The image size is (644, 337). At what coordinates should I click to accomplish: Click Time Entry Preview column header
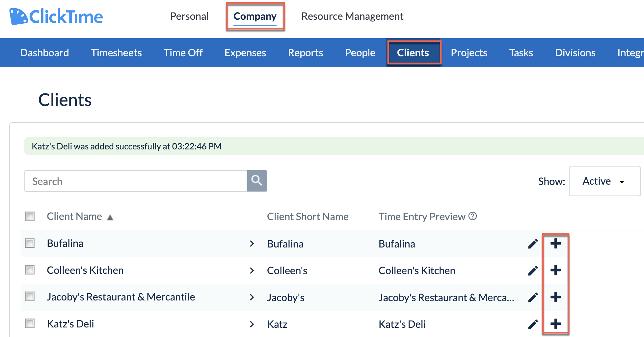pyautogui.click(x=422, y=217)
